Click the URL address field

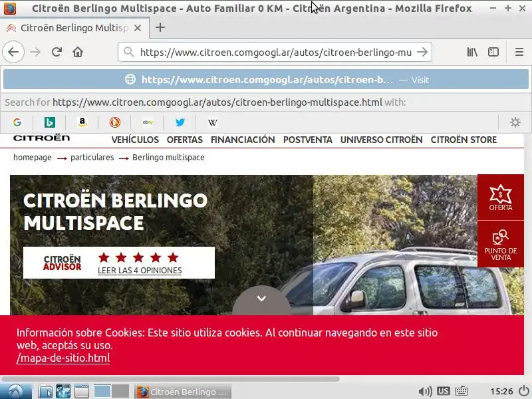click(275, 52)
